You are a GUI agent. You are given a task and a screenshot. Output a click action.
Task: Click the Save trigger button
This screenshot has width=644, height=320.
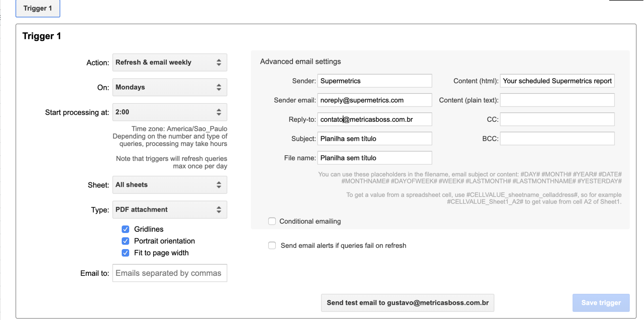601,303
